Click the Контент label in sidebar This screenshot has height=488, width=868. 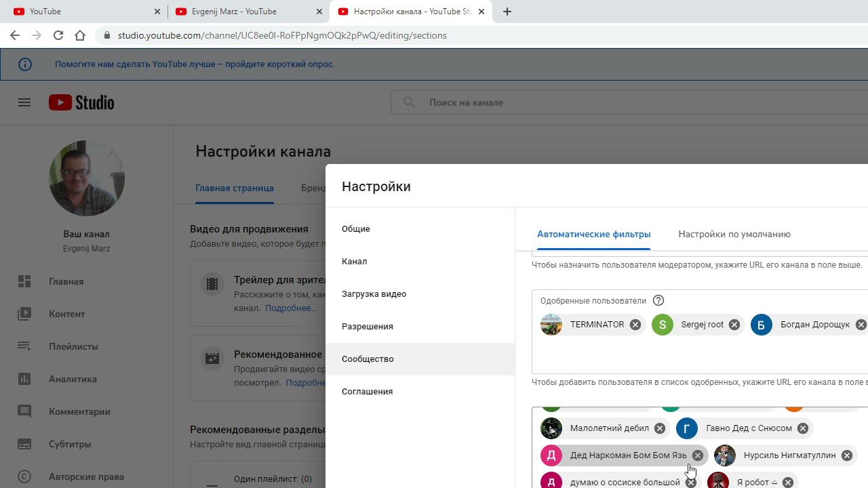(66, 314)
